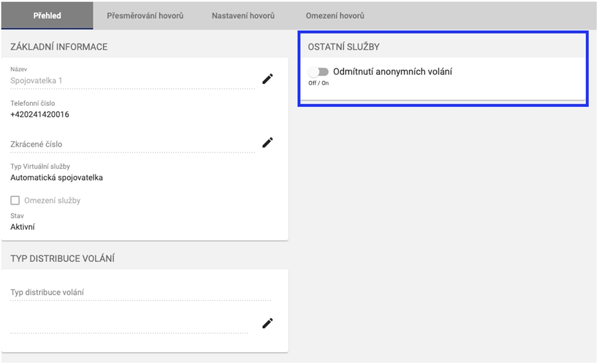Check the Omezení služby checkbox
The image size is (598, 364).
15,200
